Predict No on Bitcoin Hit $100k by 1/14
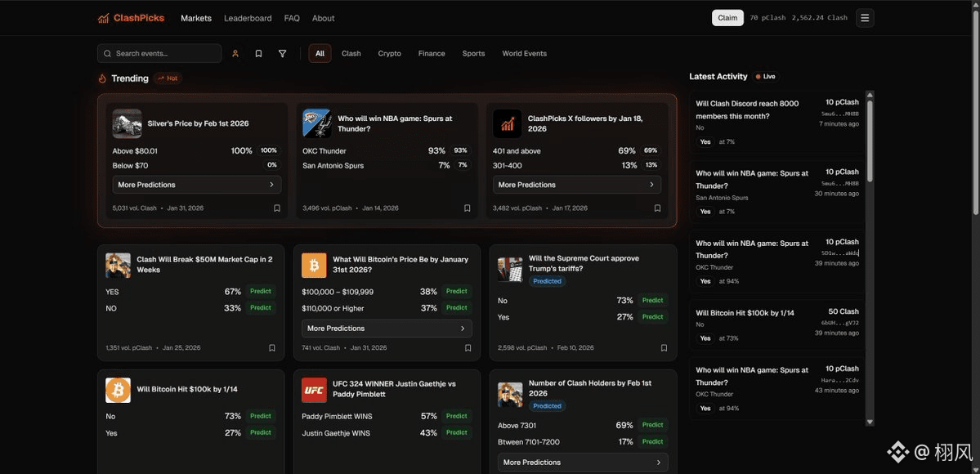Viewport: 980px width, 474px height. pyautogui.click(x=261, y=416)
